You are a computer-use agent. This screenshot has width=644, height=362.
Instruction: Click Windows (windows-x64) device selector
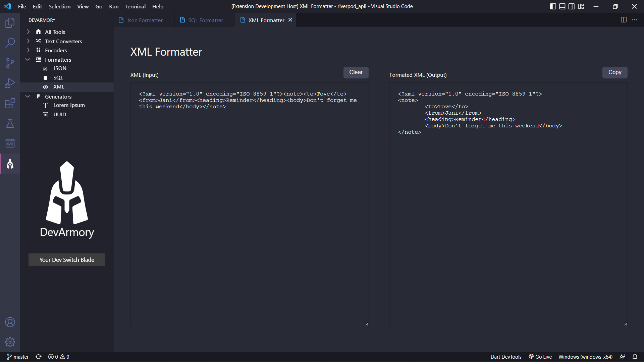(585, 357)
